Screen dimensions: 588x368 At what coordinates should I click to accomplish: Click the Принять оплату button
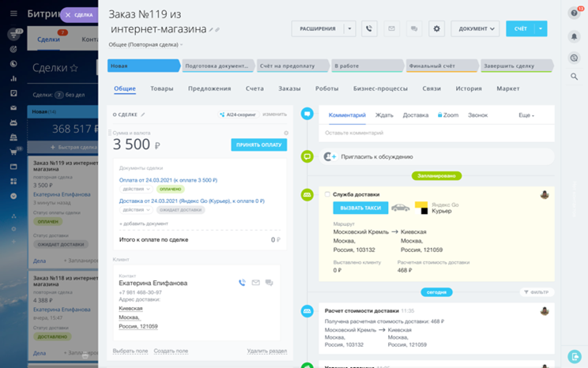pos(258,145)
